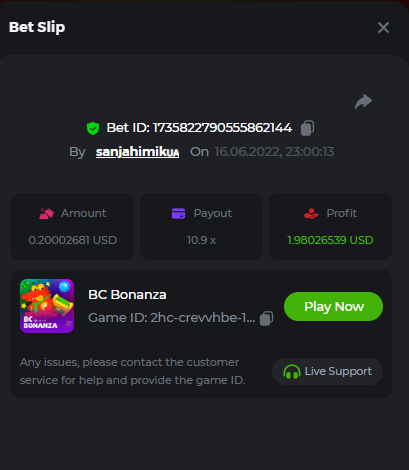This screenshot has height=470, width=409.
Task: Close the Bet Slip dialog
Action: pos(383,28)
